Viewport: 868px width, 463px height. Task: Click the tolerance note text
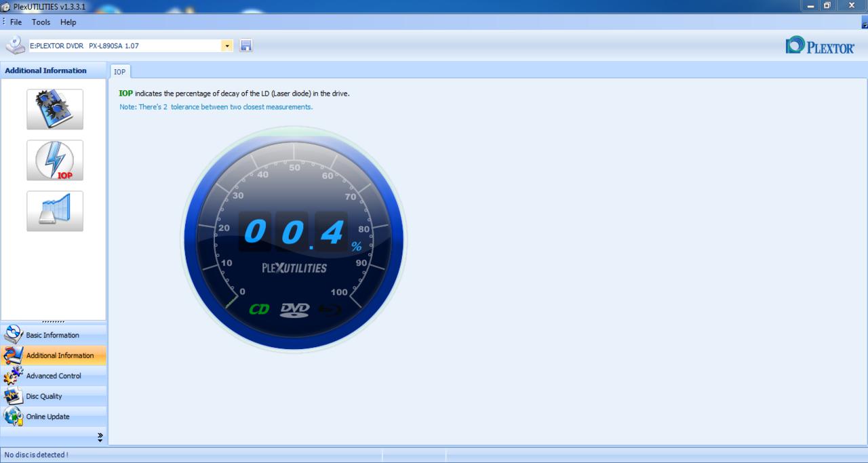[216, 107]
